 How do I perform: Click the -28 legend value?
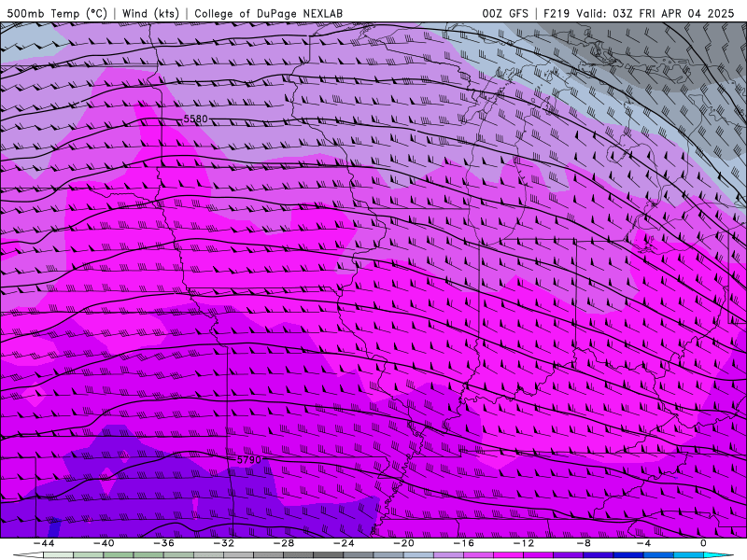(x=284, y=543)
